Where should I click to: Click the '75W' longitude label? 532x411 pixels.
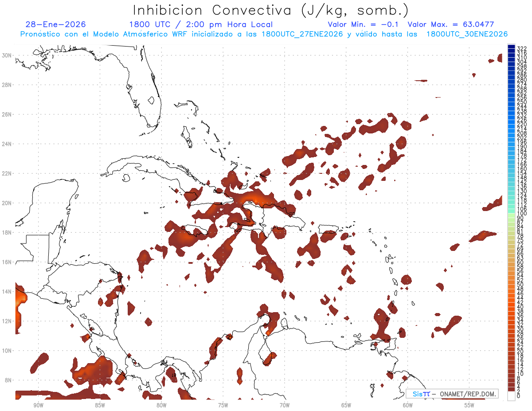(223, 406)
